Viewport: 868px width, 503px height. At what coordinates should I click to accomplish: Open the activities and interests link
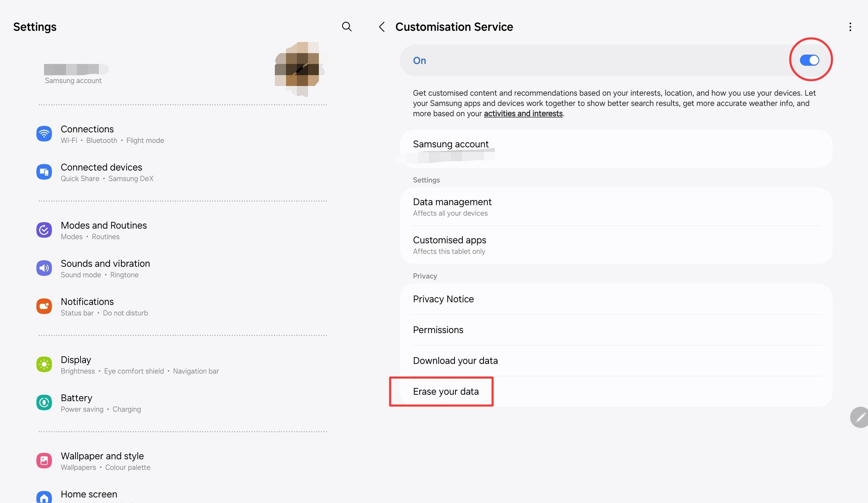(523, 113)
